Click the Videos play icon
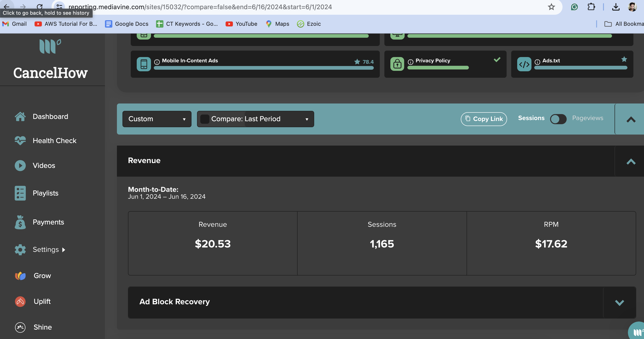The image size is (644, 339). (x=20, y=165)
